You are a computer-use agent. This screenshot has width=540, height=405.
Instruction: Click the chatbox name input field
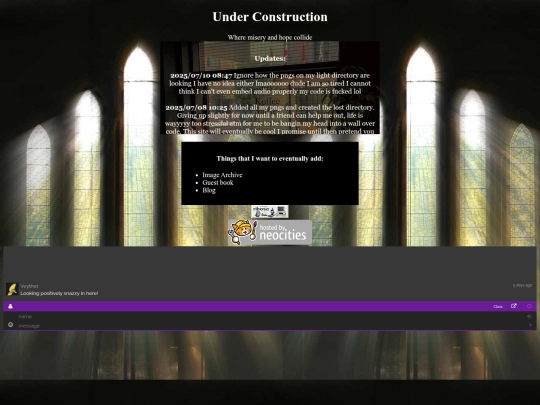(270, 316)
